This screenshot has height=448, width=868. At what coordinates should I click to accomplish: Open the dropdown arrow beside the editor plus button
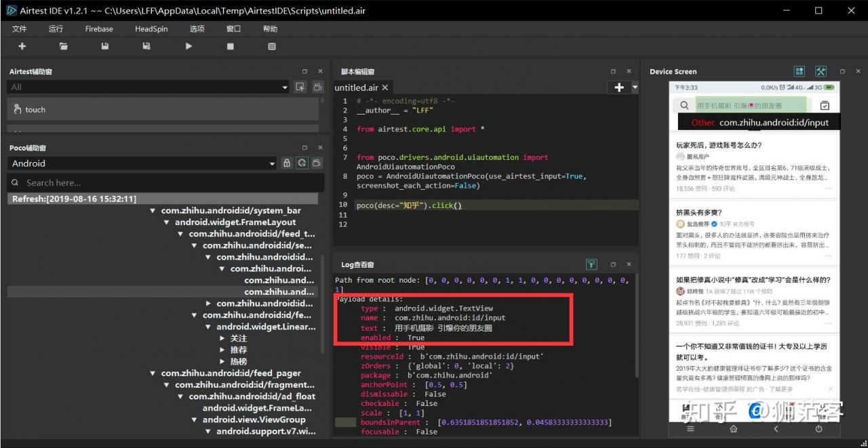[635, 87]
